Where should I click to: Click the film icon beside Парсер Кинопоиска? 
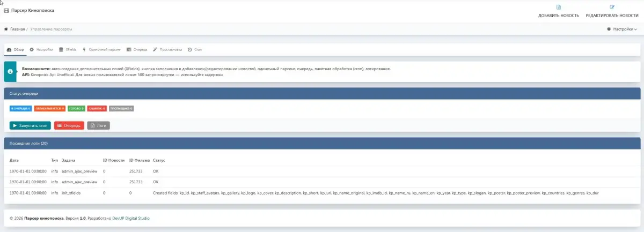pyautogui.click(x=6, y=11)
